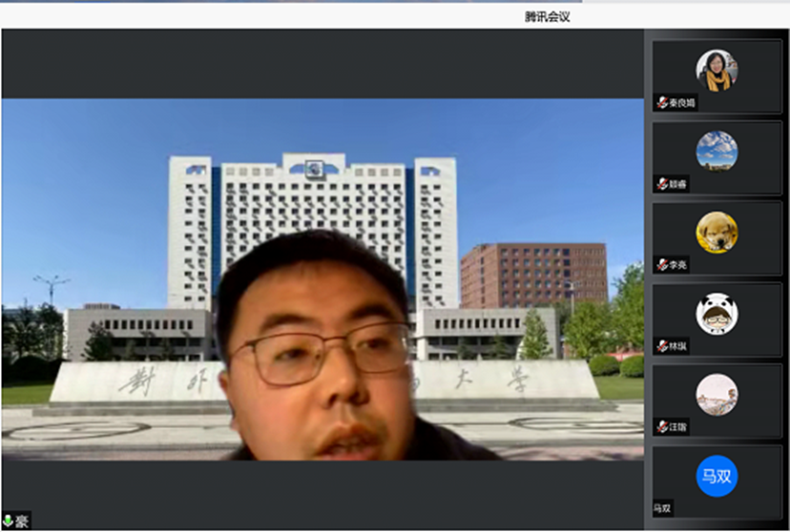Click the green microphone icon of the speaker

pos(7,521)
